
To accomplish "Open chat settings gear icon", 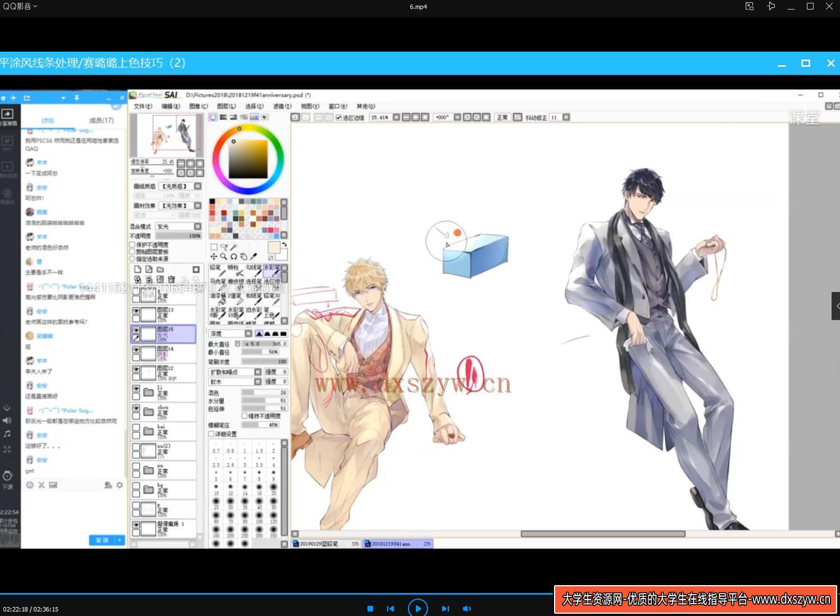I will pos(120,485).
